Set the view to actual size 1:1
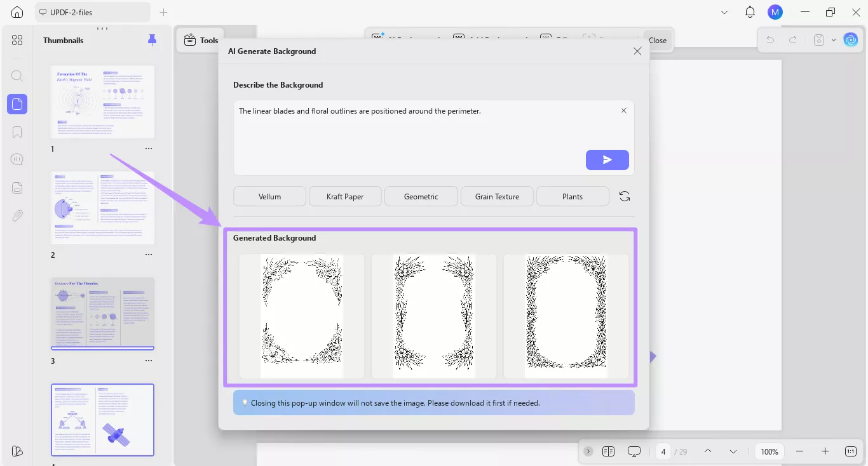Image resolution: width=868 pixels, height=466 pixels. 851,451
